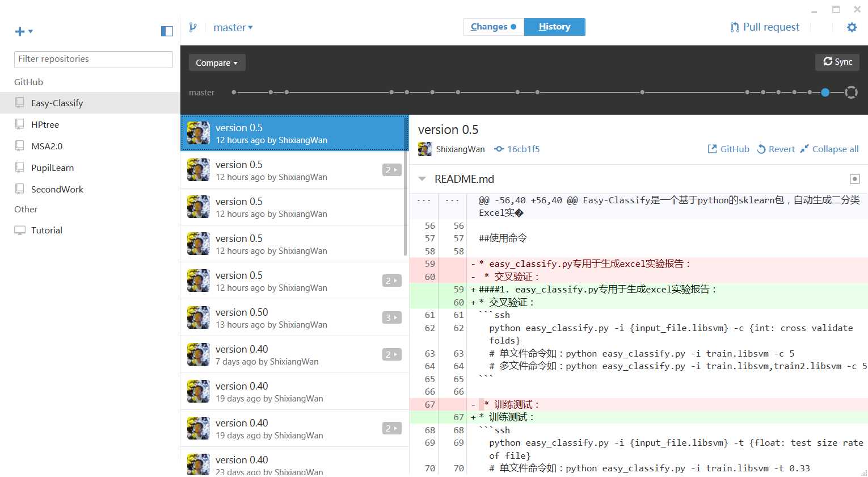Open version 0.50 commit from 13 hours ago

point(294,318)
